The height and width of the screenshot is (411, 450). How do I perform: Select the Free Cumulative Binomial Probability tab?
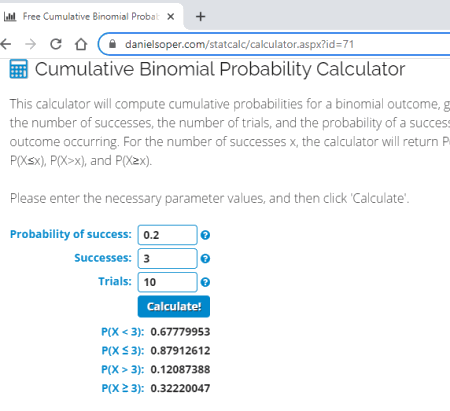pyautogui.click(x=91, y=16)
